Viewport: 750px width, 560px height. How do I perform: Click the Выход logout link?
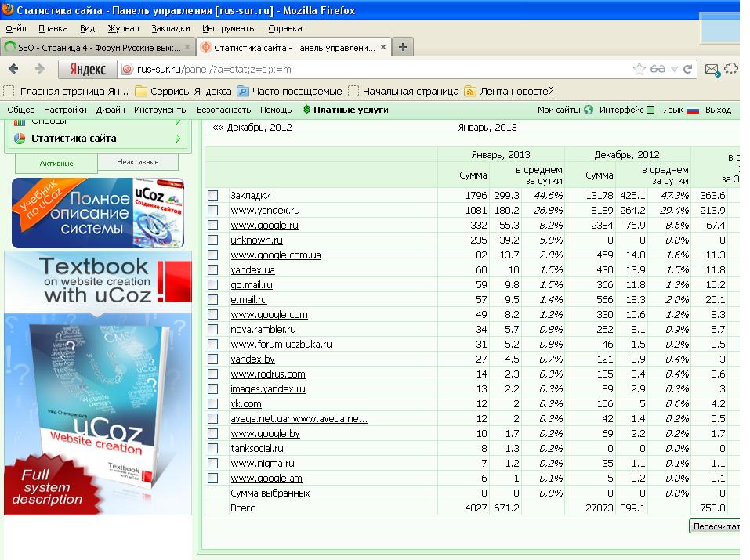(x=718, y=110)
